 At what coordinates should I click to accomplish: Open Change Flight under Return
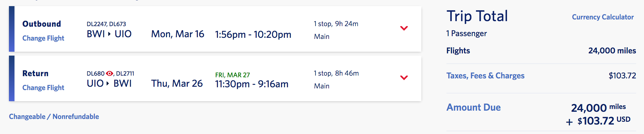43,88
